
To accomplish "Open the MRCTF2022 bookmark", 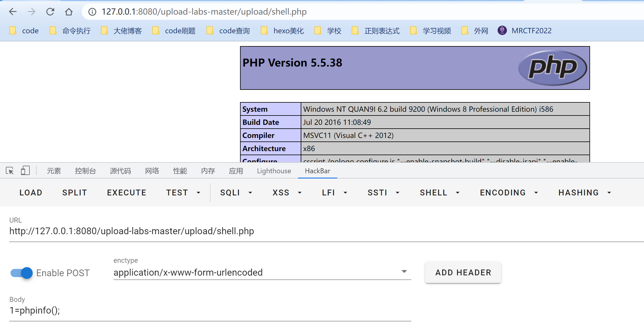I will coord(525,31).
